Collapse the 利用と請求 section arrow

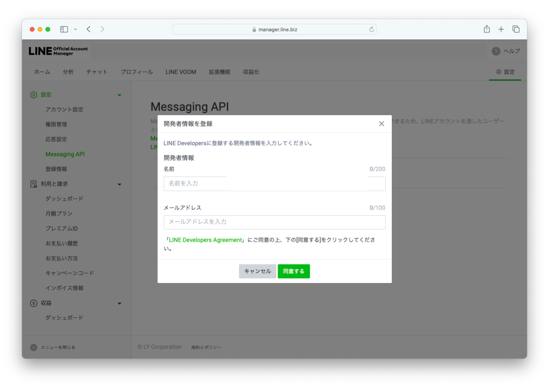pos(120,185)
